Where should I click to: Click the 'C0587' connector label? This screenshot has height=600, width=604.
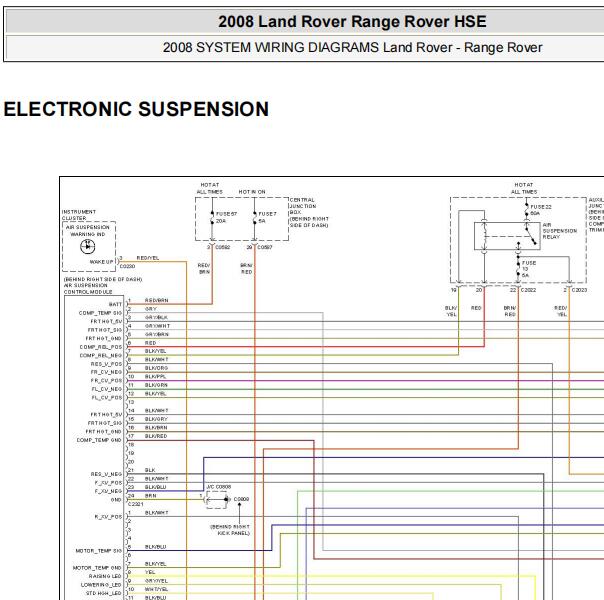click(265, 247)
